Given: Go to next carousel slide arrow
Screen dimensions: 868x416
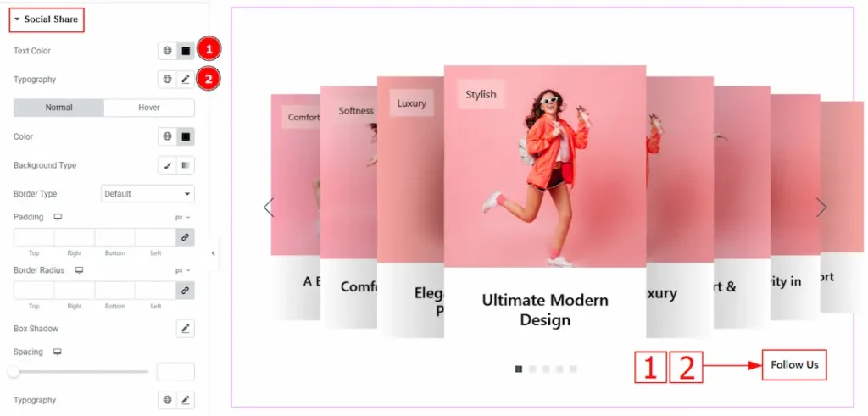Looking at the screenshot, I should point(821,208).
